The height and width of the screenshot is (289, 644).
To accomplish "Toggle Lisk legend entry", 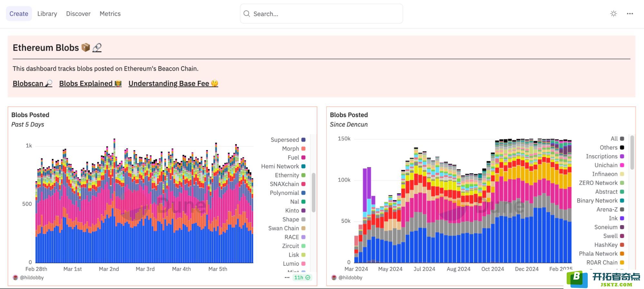I will coord(297,255).
